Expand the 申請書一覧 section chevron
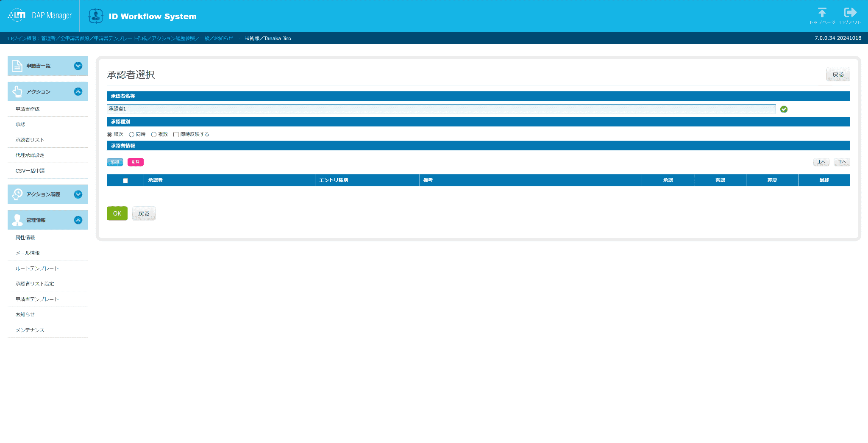Screen dimensions: 868x443 point(78,66)
